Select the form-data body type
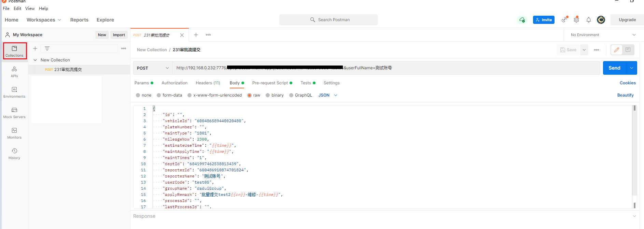644x229 pixels. (169, 95)
